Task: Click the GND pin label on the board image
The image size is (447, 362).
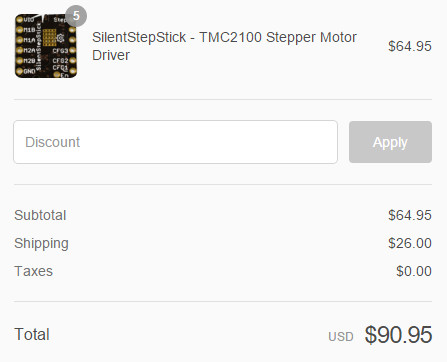Action: tap(29, 71)
